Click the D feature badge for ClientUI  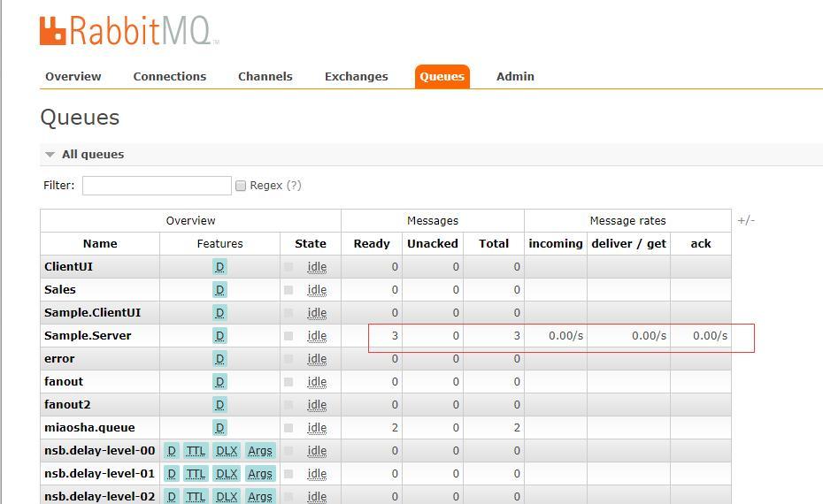pos(219,267)
